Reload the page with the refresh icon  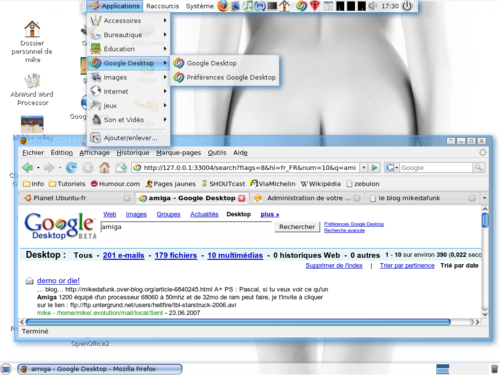[71, 167]
